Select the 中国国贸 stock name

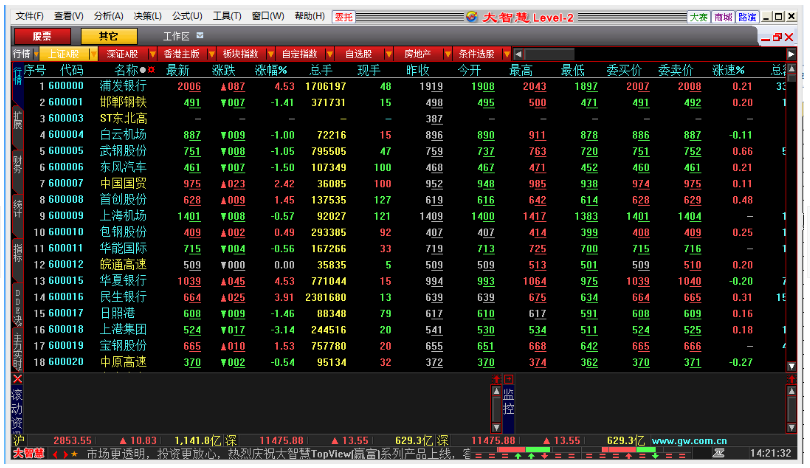point(123,183)
